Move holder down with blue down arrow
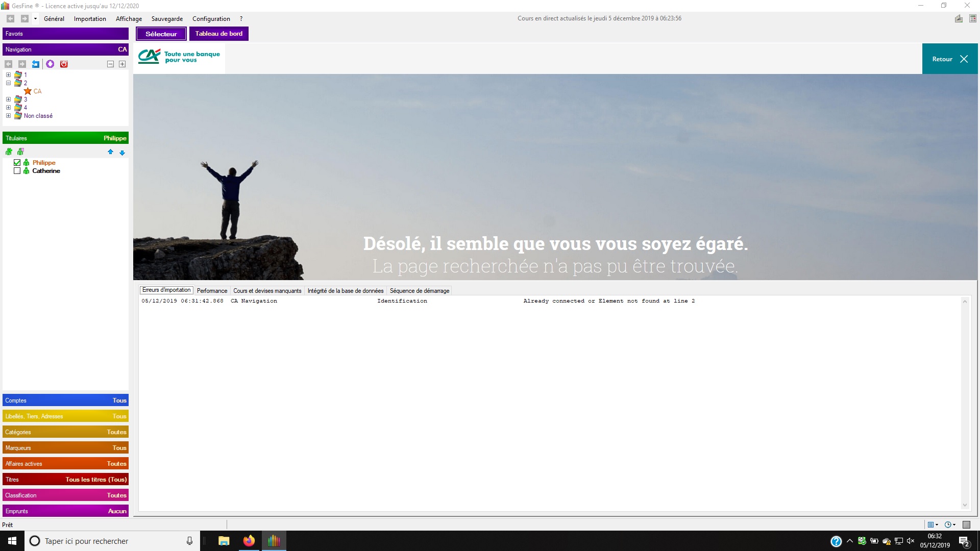This screenshot has height=551, width=980. pyautogui.click(x=122, y=153)
